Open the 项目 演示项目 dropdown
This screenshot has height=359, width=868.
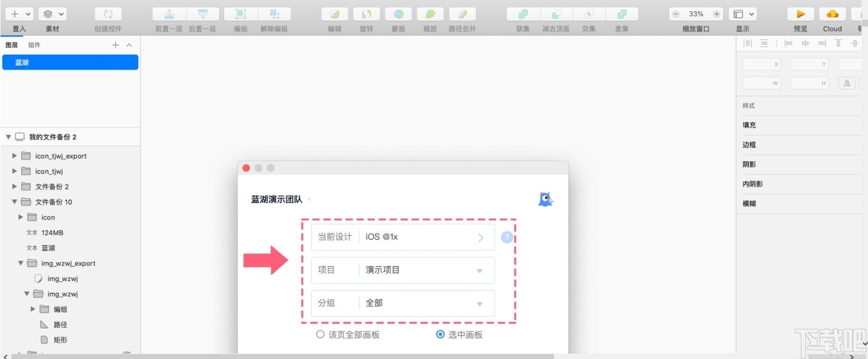[x=403, y=270]
